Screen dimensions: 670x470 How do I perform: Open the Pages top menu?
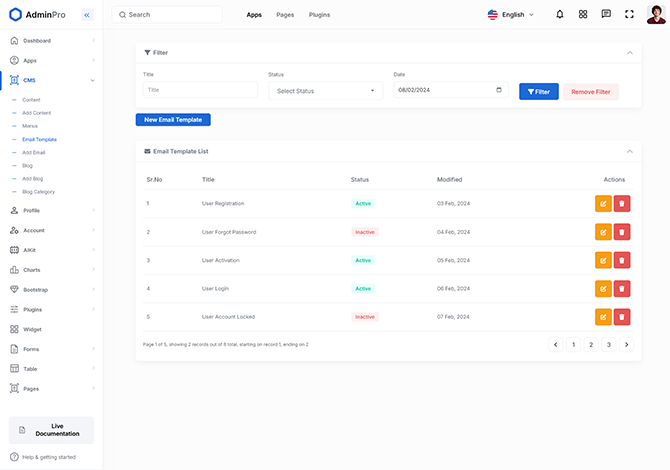pyautogui.click(x=285, y=15)
